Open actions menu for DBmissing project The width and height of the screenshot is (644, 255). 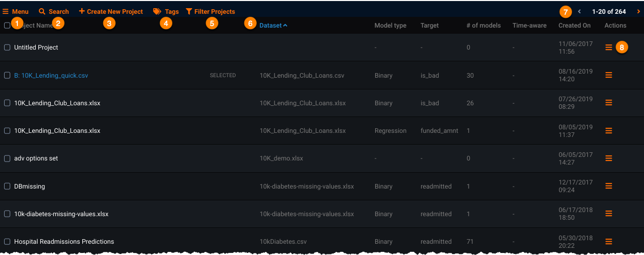coord(608,186)
